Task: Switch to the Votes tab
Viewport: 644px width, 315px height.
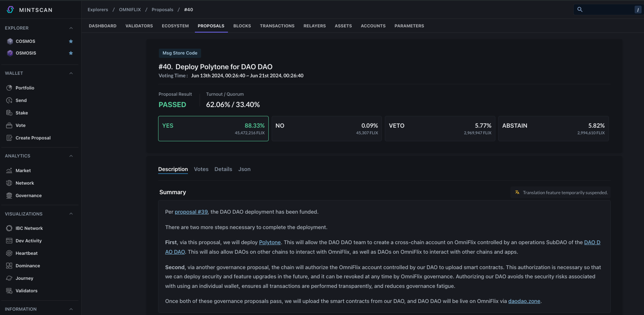Action: pos(201,169)
